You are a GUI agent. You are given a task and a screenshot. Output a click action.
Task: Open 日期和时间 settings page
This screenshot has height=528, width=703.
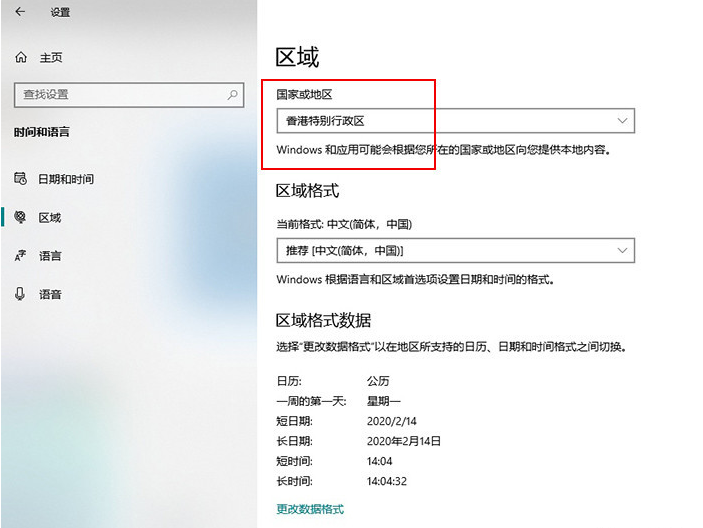pyautogui.click(x=66, y=179)
